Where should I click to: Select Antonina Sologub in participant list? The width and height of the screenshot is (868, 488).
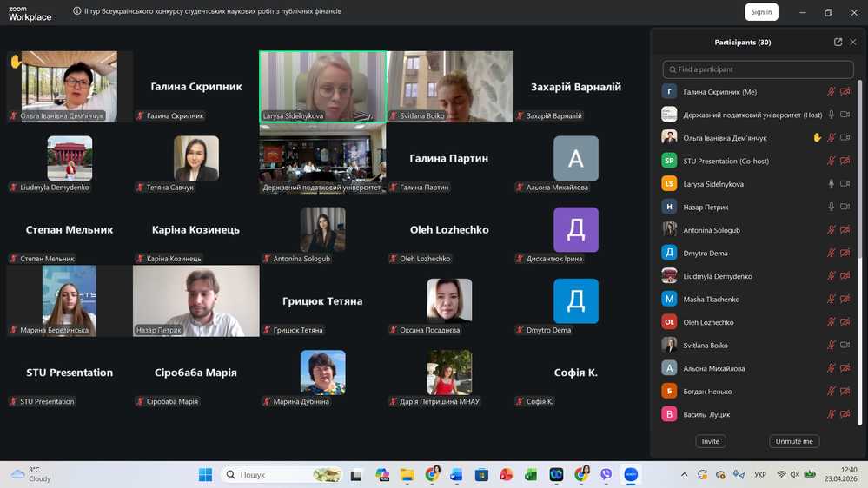coord(712,230)
